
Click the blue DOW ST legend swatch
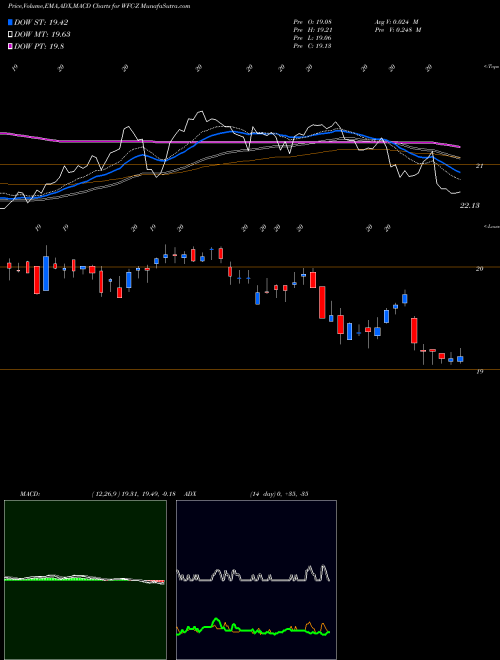pos(11,22)
